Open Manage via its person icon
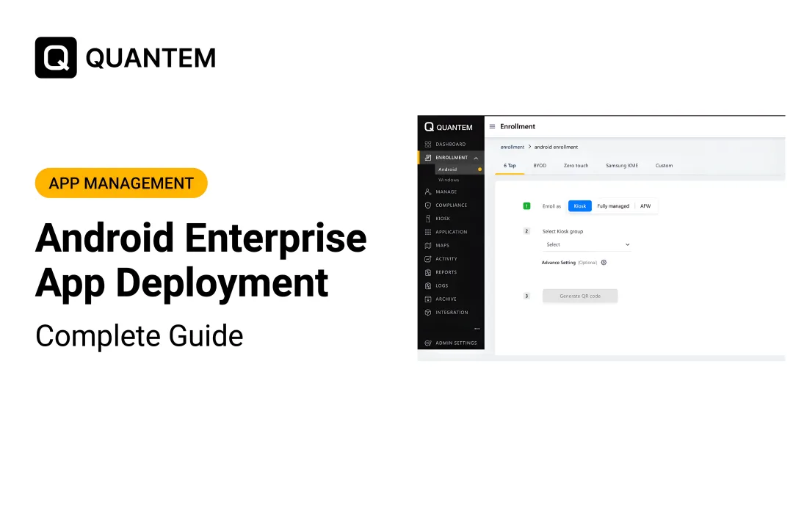 tap(428, 192)
